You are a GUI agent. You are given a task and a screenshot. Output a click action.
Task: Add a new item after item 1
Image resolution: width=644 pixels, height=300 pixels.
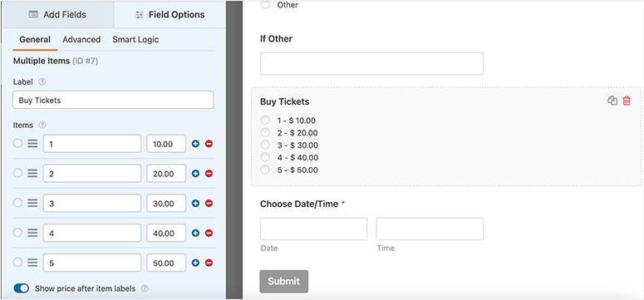195,144
